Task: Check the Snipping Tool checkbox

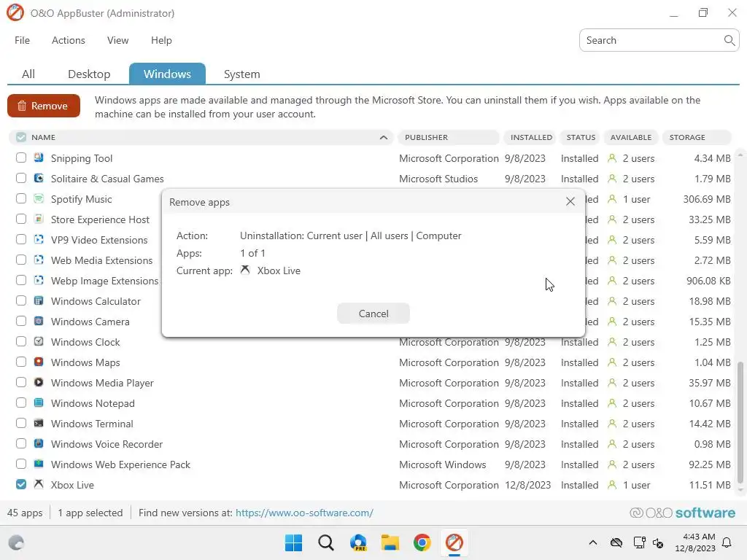Action: point(21,157)
